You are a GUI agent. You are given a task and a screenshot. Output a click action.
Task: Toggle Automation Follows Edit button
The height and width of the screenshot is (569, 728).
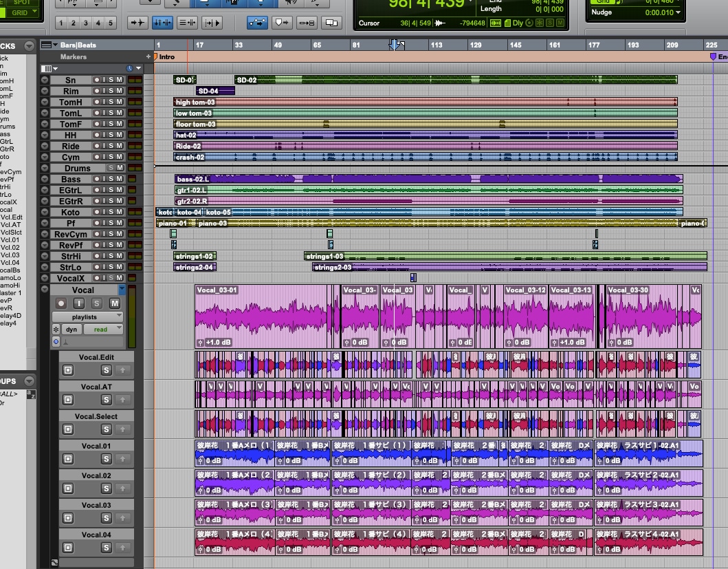(x=257, y=22)
